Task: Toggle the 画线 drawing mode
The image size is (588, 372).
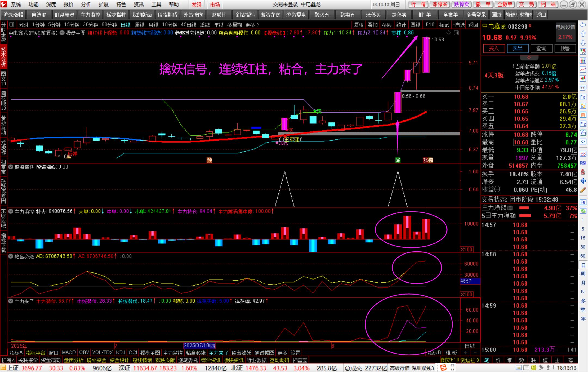Action: (x=415, y=25)
